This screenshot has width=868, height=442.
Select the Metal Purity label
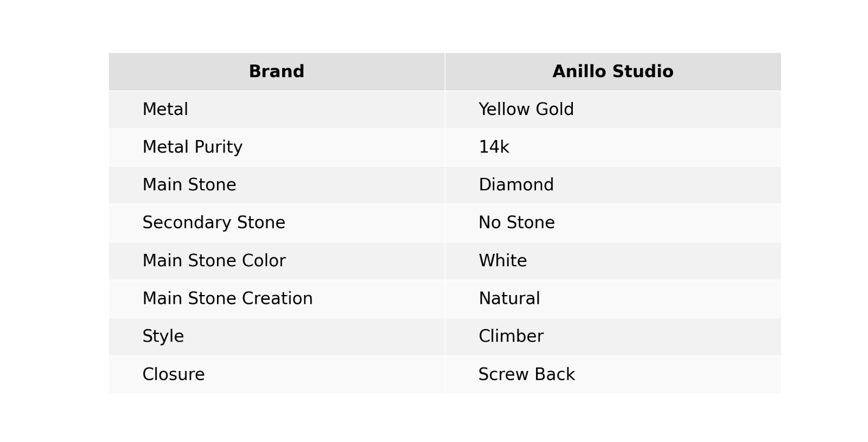(192, 147)
